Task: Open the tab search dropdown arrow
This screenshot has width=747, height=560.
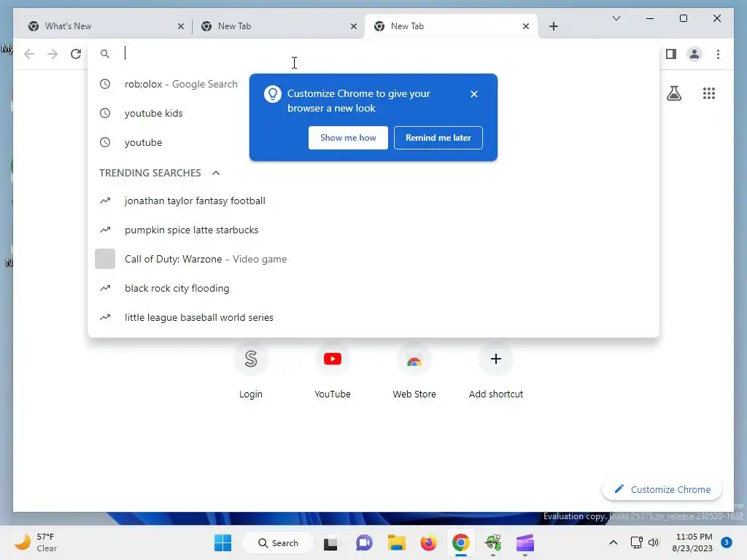Action: click(x=616, y=18)
